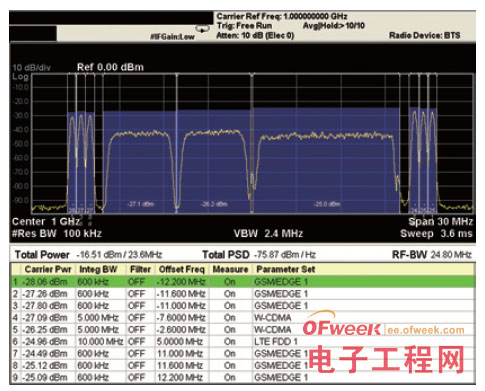485x391 pixels.
Task: Select the '-11.600 MHz' offset frequency cell
Action: pos(181,294)
